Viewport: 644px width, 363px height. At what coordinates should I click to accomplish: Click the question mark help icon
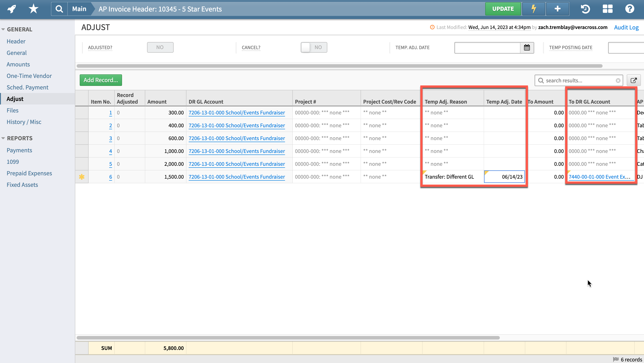(630, 9)
